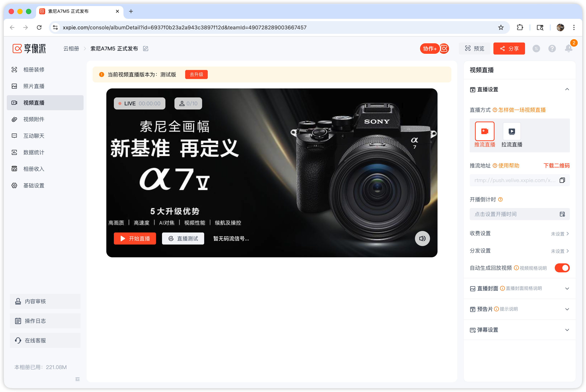This screenshot has width=586, height=392.
Task: Open 收费设置 未设置 row
Action: click(x=559, y=234)
